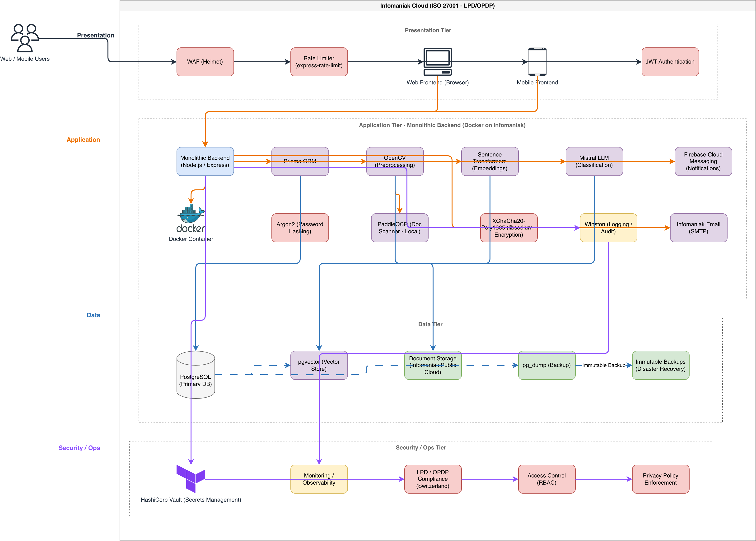The width and height of the screenshot is (756, 541).
Task: Click the Winston Logging / Audit box
Action: click(608, 228)
